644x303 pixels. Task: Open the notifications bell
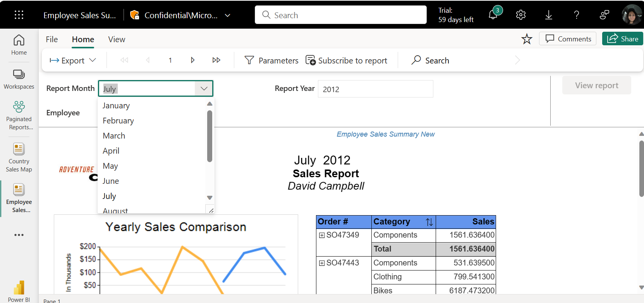point(493,15)
